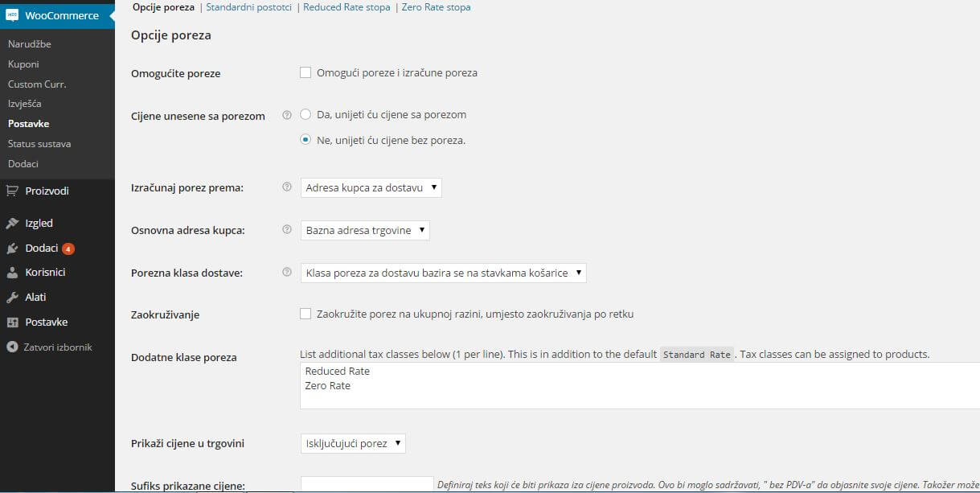Image resolution: width=980 pixels, height=493 pixels.
Task: Go to Narudžbe in the sidebar
Action: (x=30, y=44)
